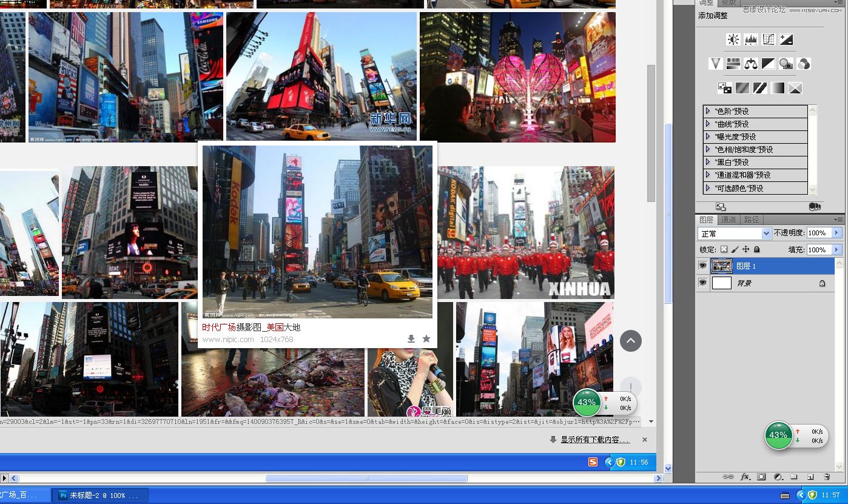Open the 时代广场摄影图_美国大地 title link
The height and width of the screenshot is (504, 848).
[x=251, y=327]
